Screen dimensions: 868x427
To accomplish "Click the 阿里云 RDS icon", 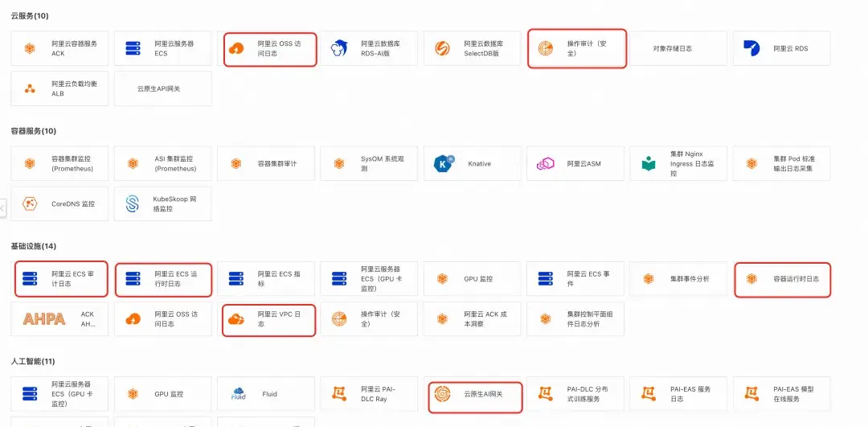I will click(x=752, y=48).
